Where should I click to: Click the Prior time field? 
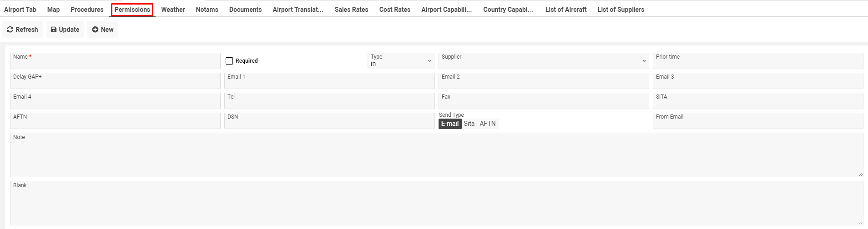[x=757, y=62]
